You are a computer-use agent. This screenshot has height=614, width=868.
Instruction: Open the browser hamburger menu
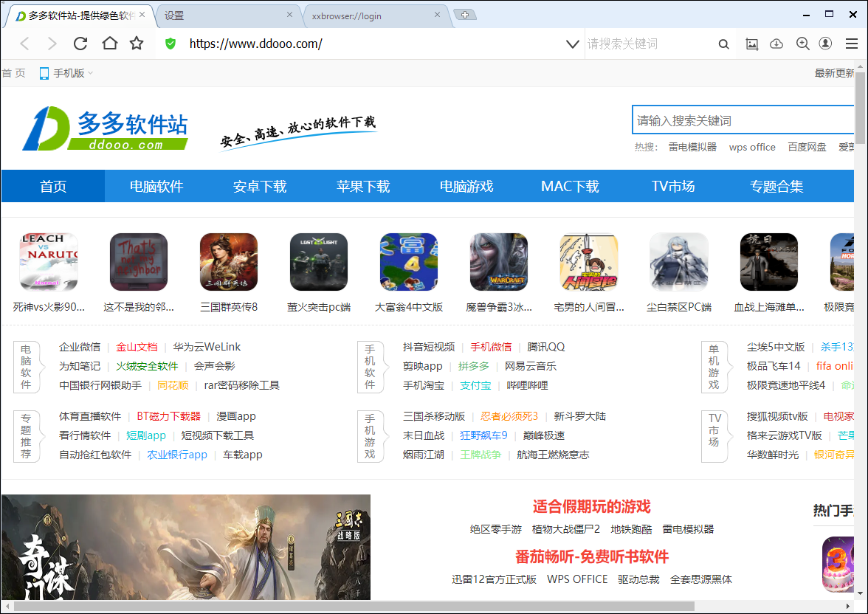tap(852, 44)
